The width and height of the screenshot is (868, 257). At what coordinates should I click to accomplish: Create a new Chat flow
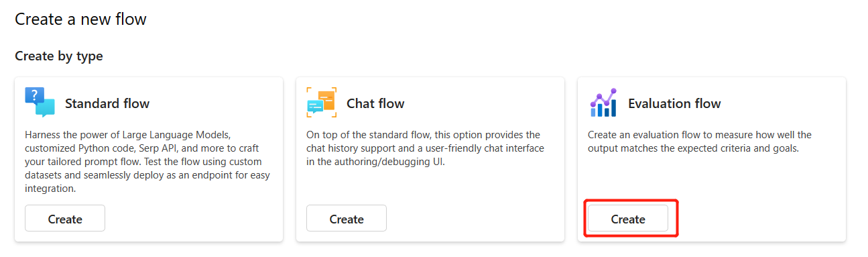coord(347,219)
